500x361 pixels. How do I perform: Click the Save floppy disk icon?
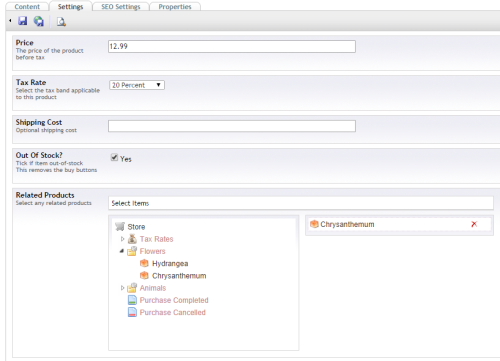coord(23,21)
